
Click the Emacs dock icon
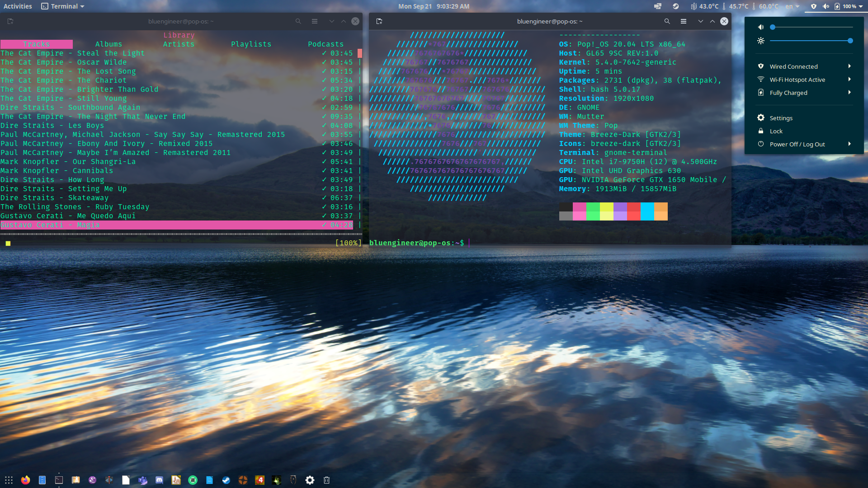point(92,480)
